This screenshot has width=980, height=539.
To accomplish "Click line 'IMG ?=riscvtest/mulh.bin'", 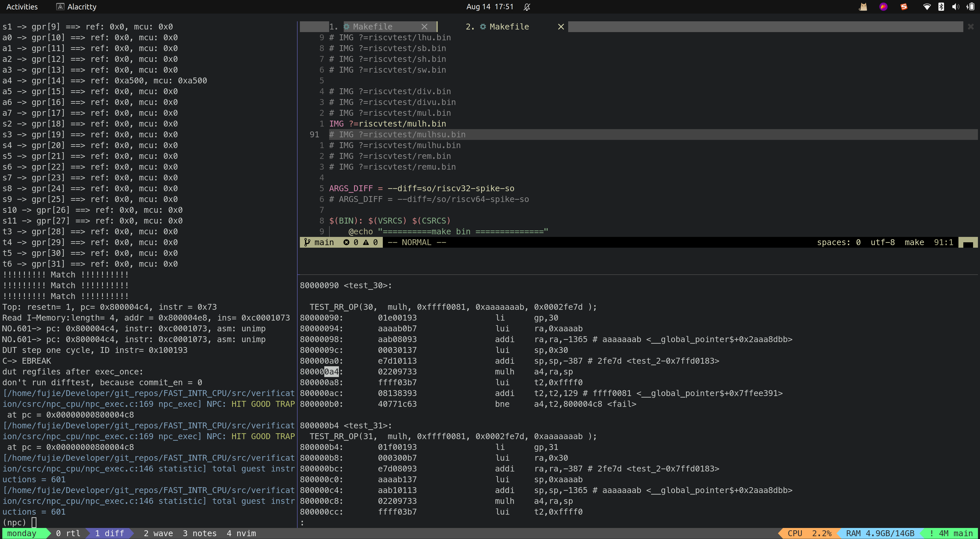I will pyautogui.click(x=387, y=124).
